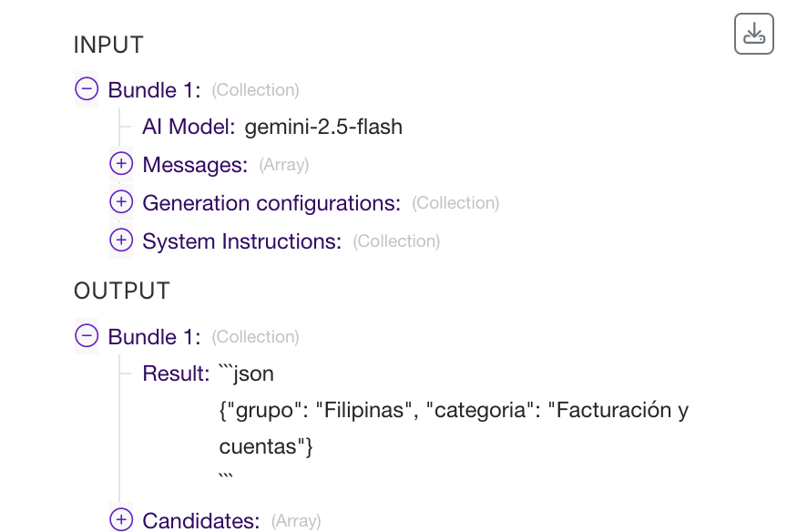Click the Messages label text

pos(195,165)
